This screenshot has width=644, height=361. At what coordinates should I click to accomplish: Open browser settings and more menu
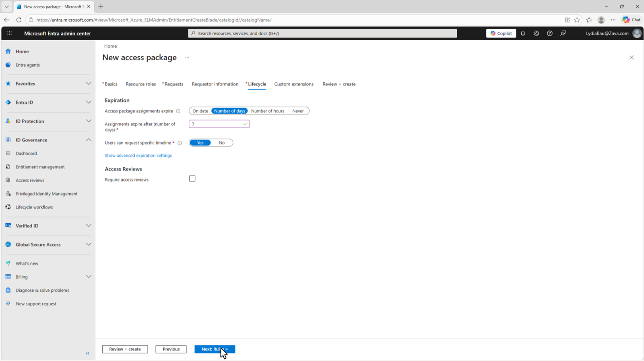pos(613,20)
